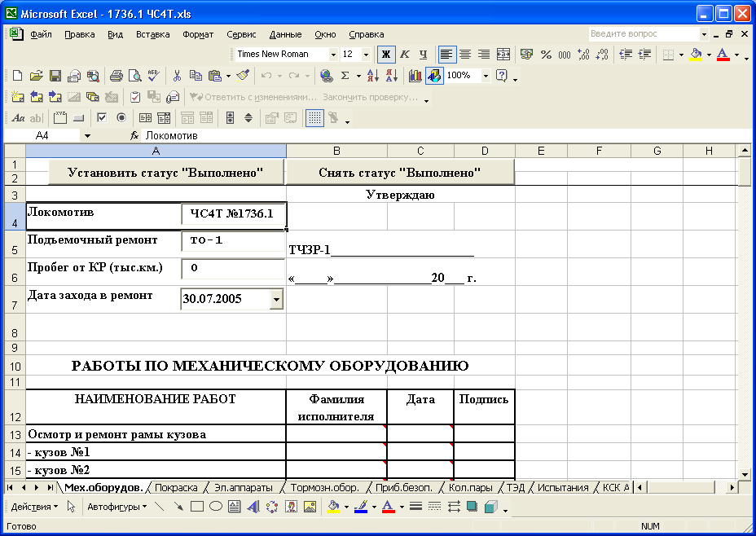
Task: Open the Действия drawing menu
Action: tap(34, 507)
